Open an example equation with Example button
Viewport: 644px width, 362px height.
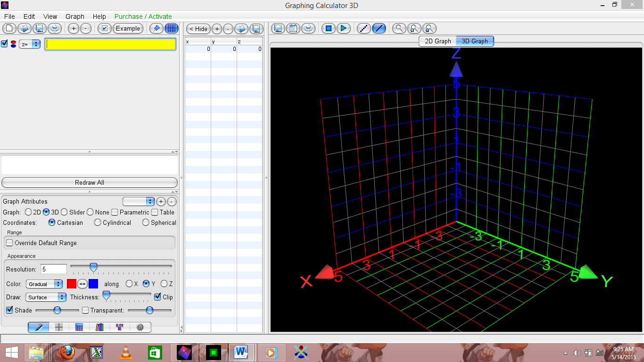tap(128, 28)
